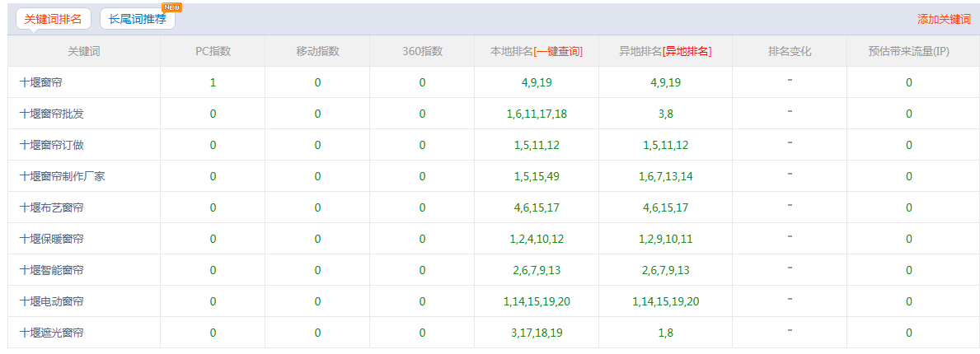This screenshot has width=980, height=354.
Task: Click the 排名变化 column header
Action: (x=790, y=51)
